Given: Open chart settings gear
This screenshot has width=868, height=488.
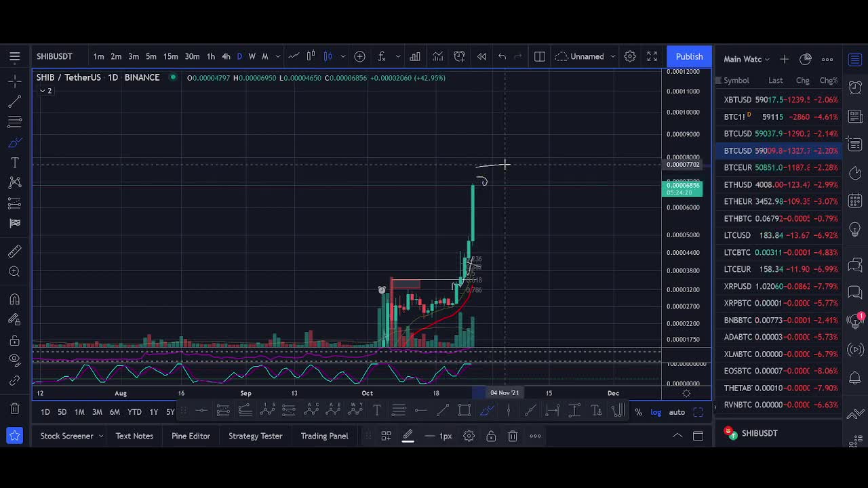Looking at the screenshot, I should (630, 56).
